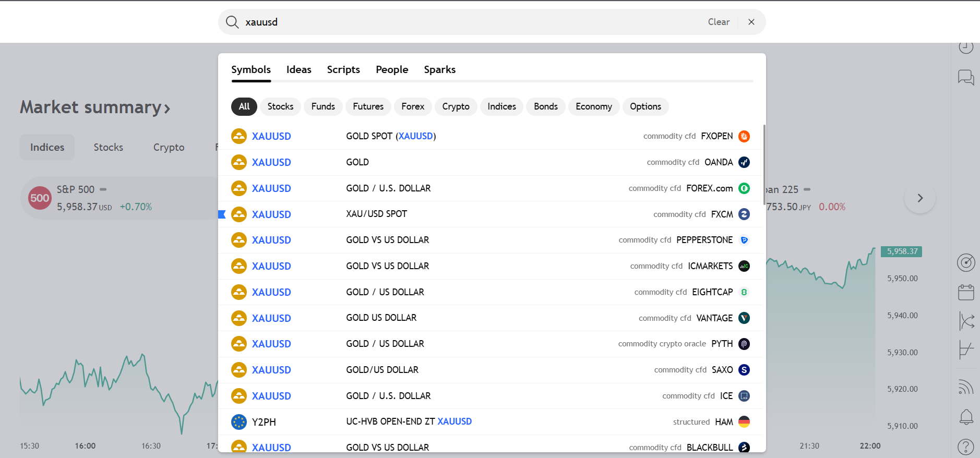Click the search results scrollbar
The image size is (980, 458).
764,165
